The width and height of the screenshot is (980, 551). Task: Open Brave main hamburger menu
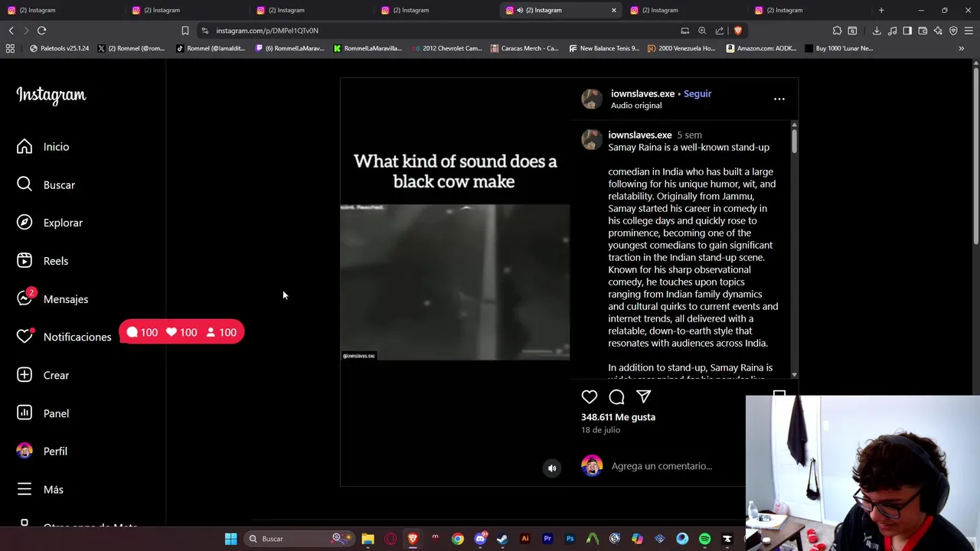tap(969, 31)
